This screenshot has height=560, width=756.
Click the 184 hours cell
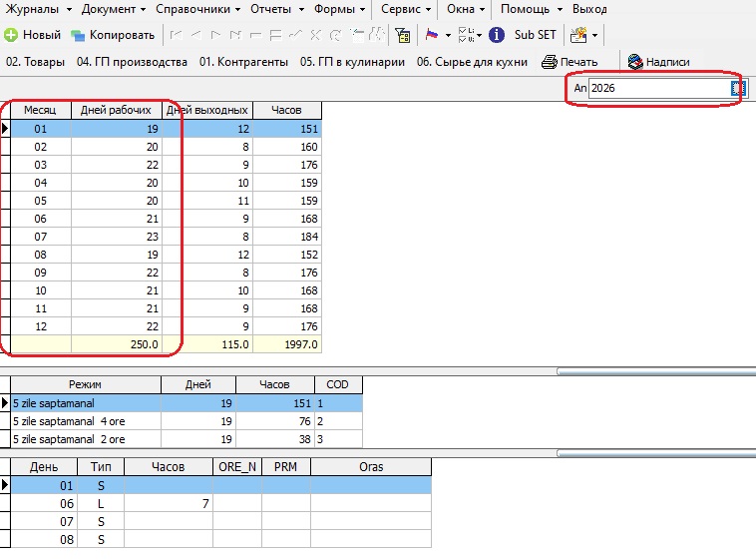point(287,237)
